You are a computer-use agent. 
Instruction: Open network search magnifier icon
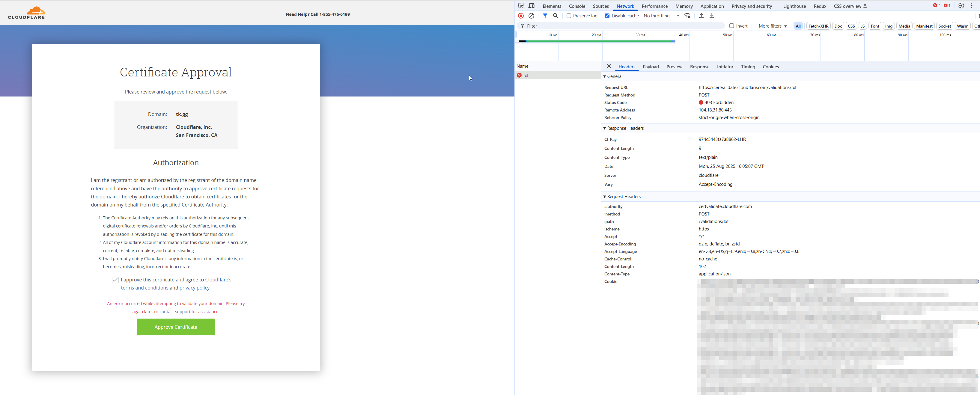tap(556, 16)
